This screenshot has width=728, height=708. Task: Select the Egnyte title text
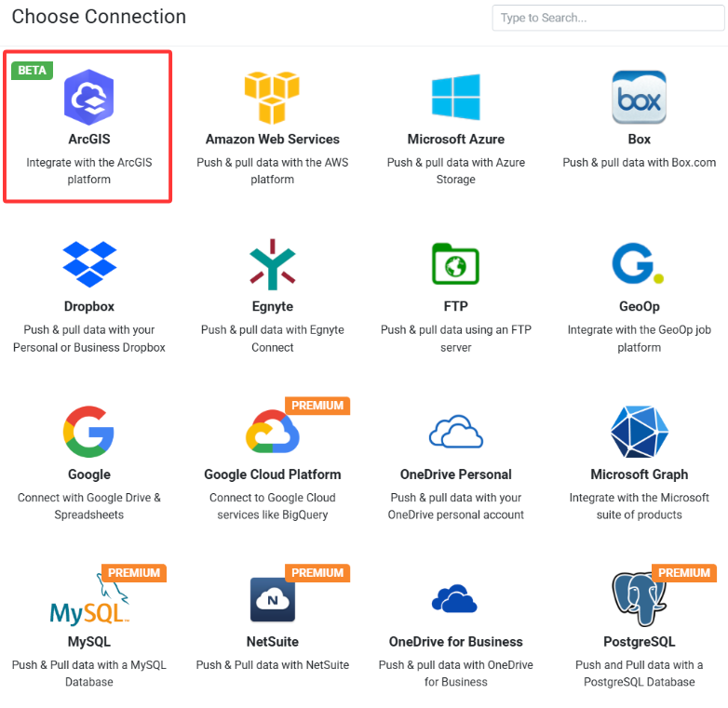click(273, 306)
